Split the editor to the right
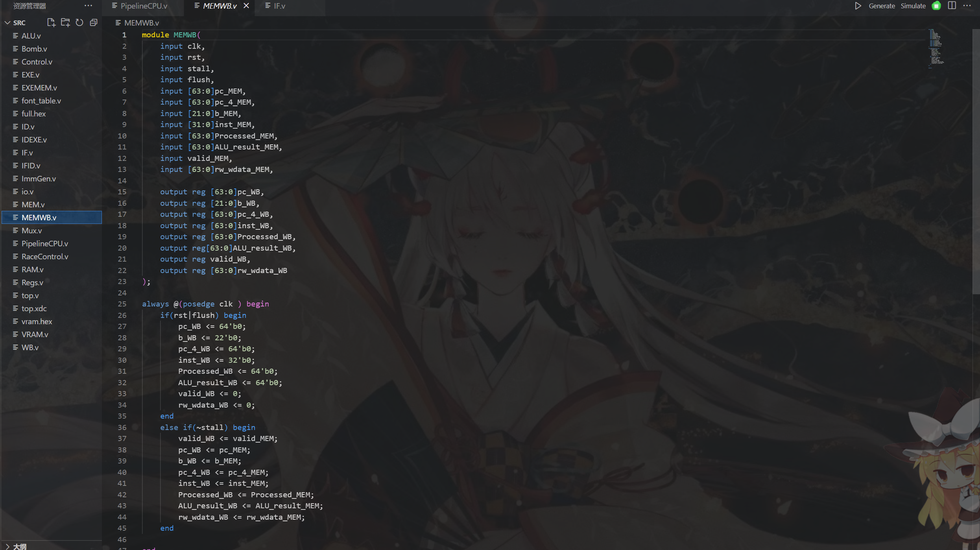 [952, 6]
